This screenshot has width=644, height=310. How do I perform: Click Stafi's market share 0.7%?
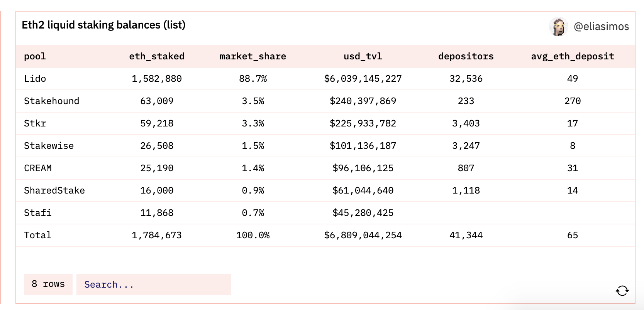click(253, 213)
